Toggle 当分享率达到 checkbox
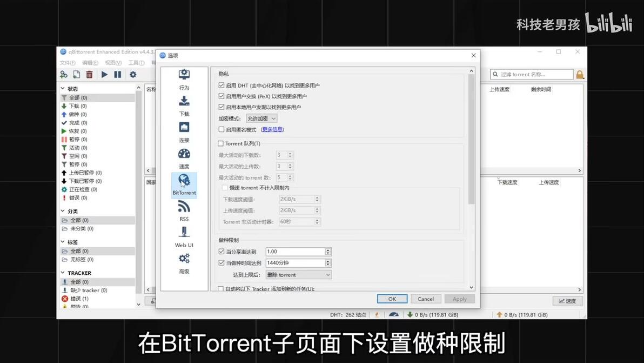The width and height of the screenshot is (644, 363). tap(222, 251)
